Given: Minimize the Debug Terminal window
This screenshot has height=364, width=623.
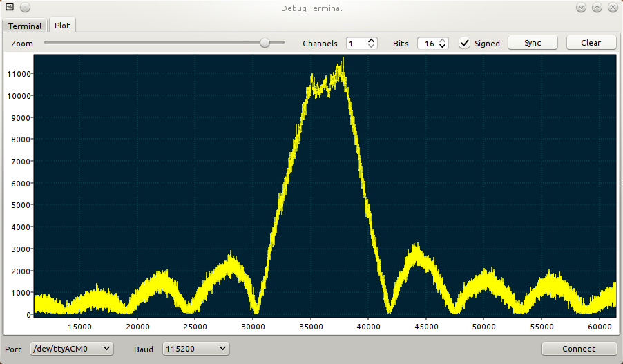Looking at the screenshot, I should pos(581,7).
